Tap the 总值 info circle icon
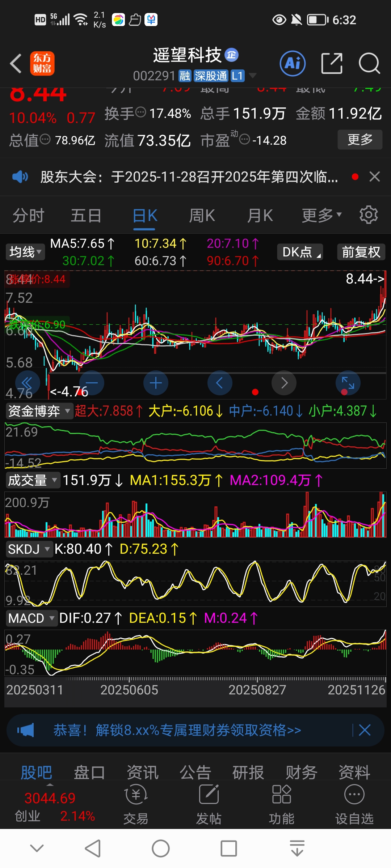 pyautogui.click(x=45, y=139)
